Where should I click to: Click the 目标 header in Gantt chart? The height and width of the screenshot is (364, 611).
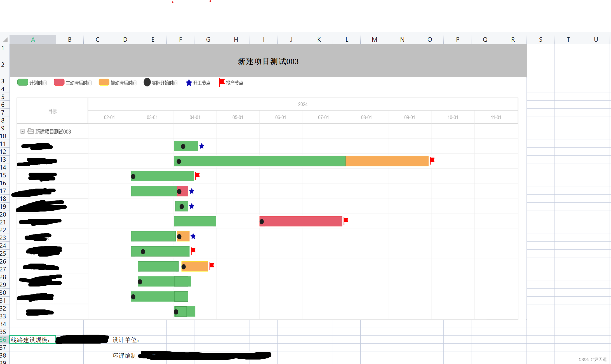52,111
